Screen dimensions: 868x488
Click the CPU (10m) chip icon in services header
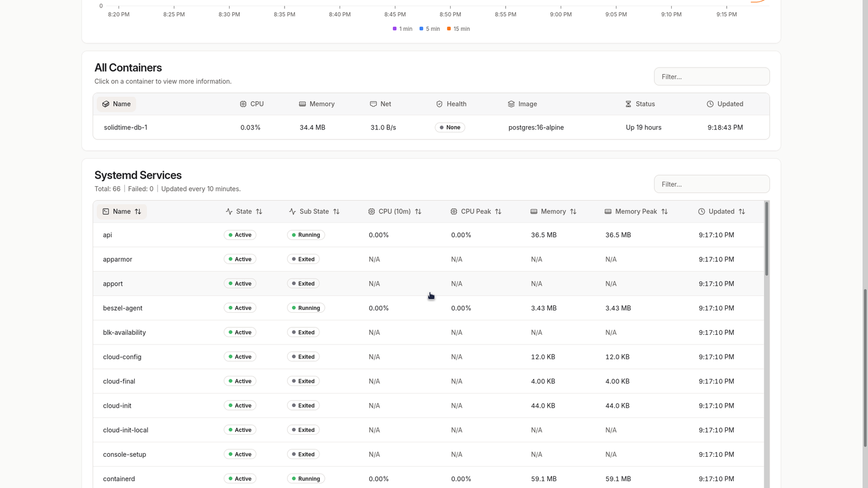pos(372,212)
